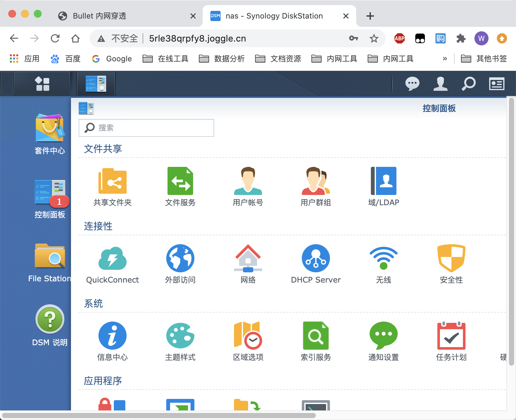Open Google bookmark
The height and width of the screenshot is (420, 516).
[112, 59]
